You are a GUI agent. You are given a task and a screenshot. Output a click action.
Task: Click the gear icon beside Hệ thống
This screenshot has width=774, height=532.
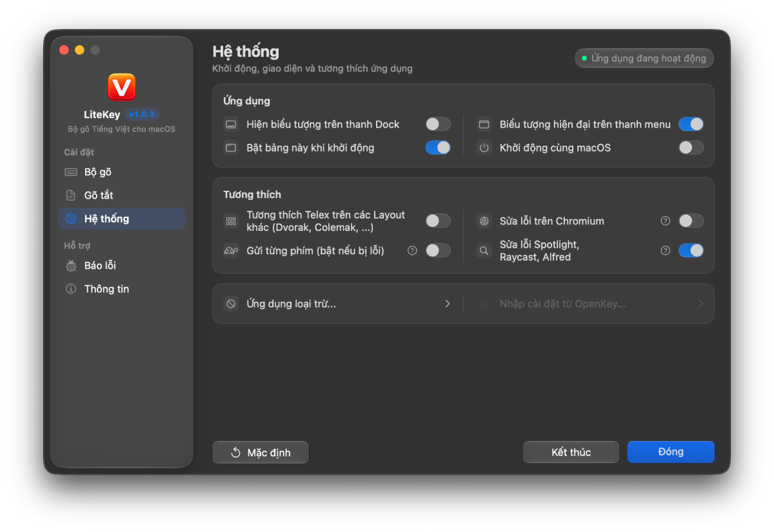point(71,219)
